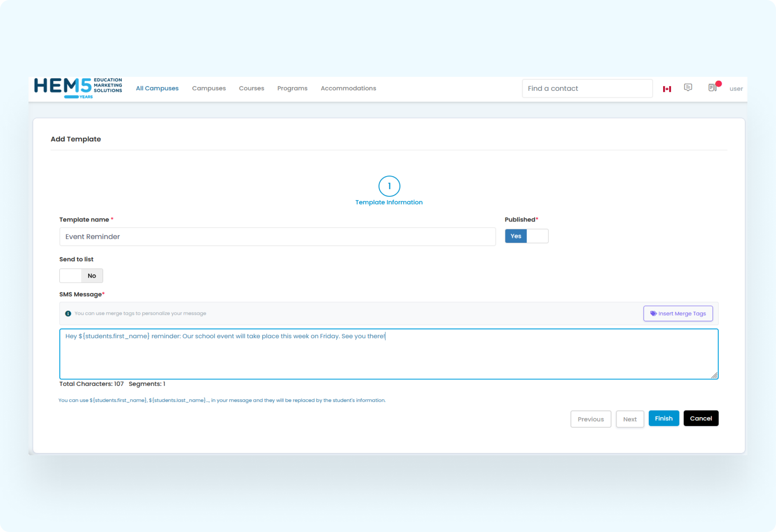Click step 1 circle indicator
776x532 pixels.
pos(389,187)
